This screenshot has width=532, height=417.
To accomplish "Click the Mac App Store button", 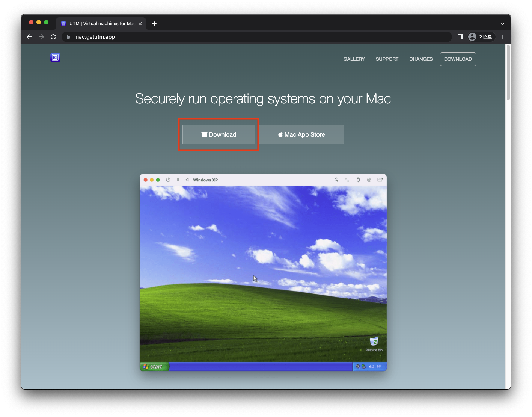I will 301,134.
